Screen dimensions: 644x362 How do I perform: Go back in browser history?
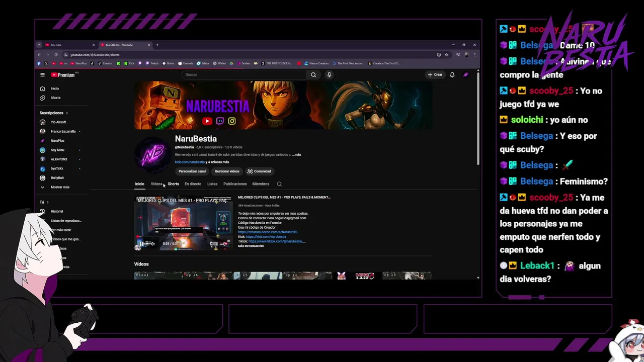coord(39,55)
